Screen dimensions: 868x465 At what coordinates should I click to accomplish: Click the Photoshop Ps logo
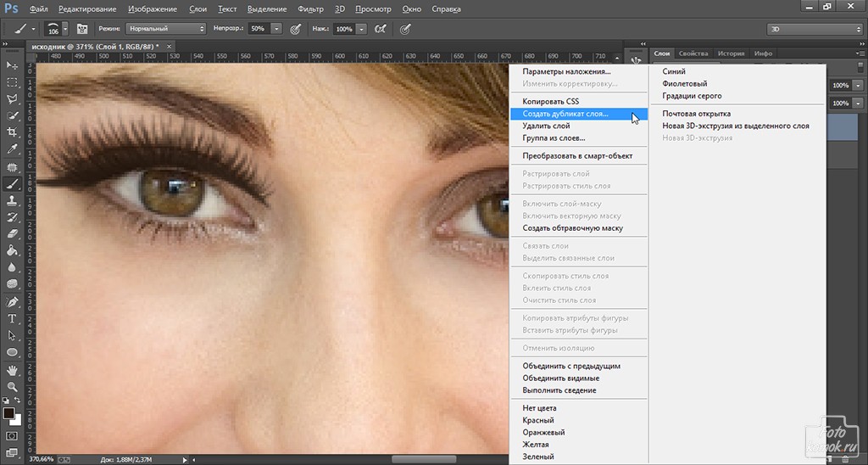click(x=12, y=8)
